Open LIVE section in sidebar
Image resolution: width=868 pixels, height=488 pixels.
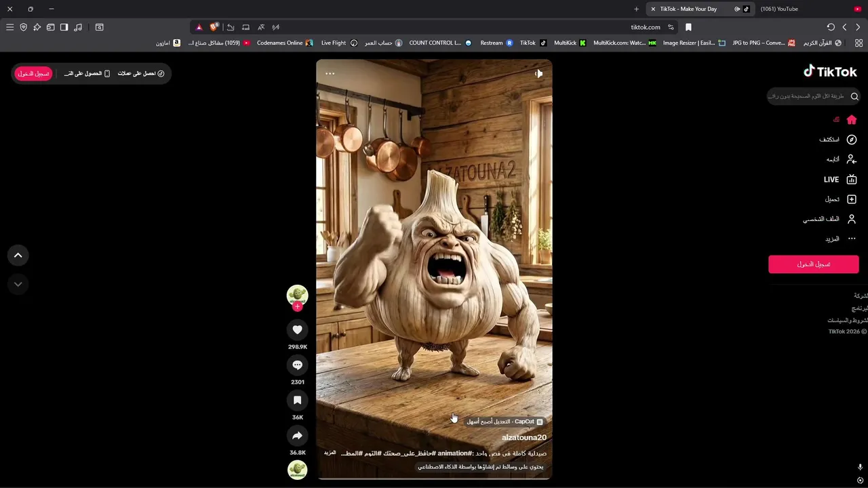pos(840,180)
